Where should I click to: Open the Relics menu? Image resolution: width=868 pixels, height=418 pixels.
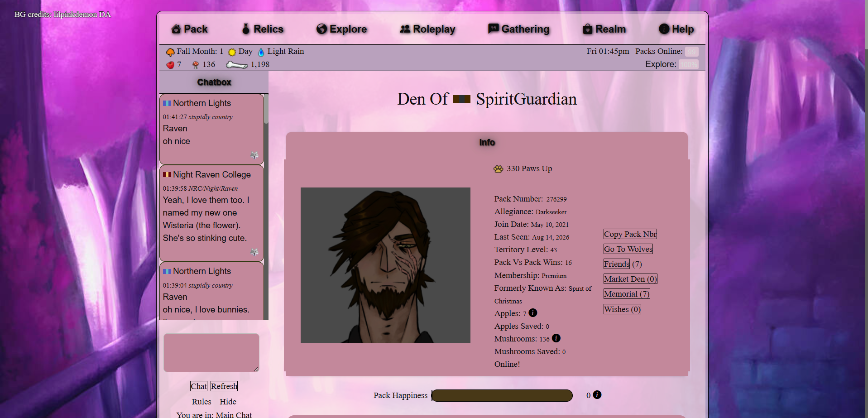(x=263, y=29)
